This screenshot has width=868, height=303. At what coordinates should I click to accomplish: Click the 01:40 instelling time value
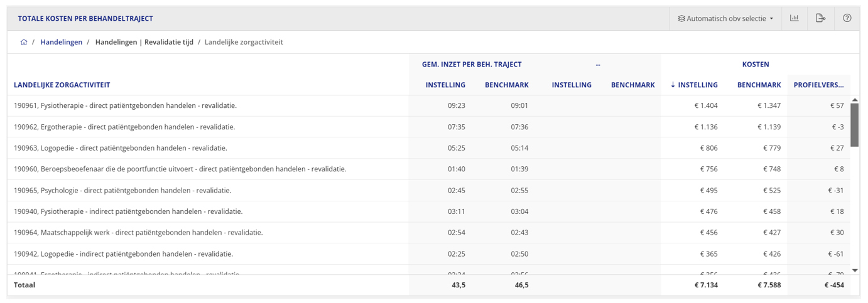tap(457, 169)
